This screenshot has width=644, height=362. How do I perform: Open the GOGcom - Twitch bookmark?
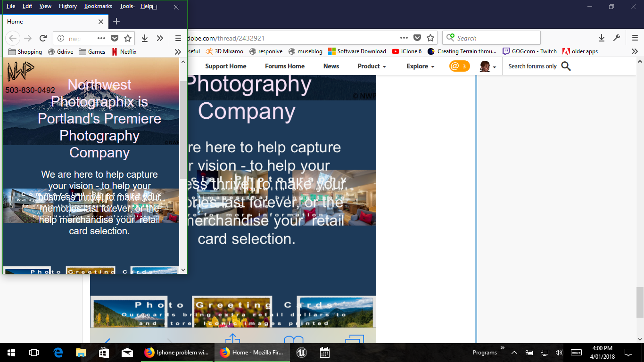529,51
